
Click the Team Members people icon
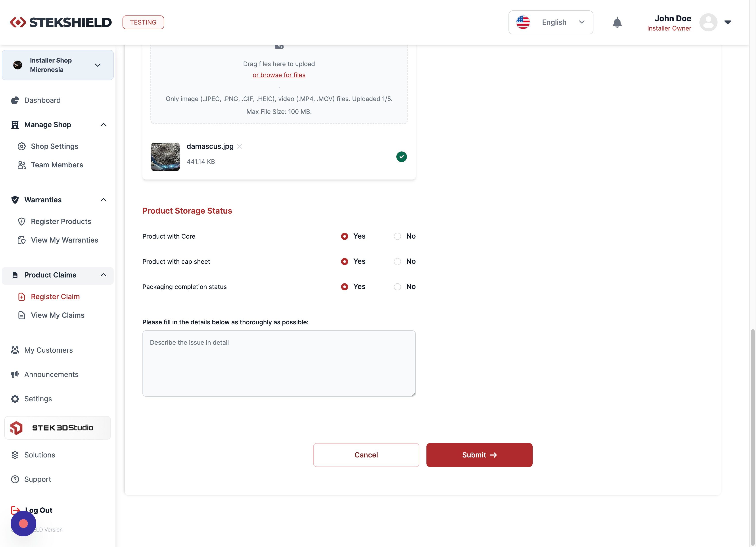coord(22,165)
